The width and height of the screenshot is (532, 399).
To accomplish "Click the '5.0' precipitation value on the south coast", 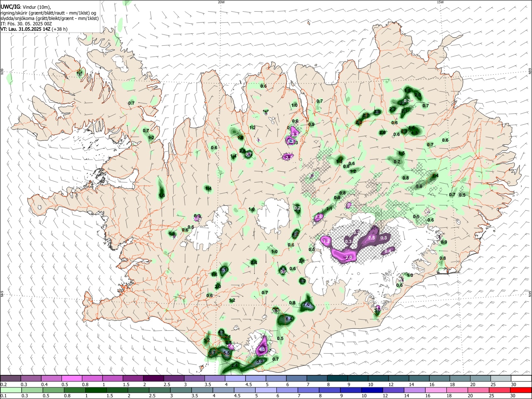I will coord(260,362).
